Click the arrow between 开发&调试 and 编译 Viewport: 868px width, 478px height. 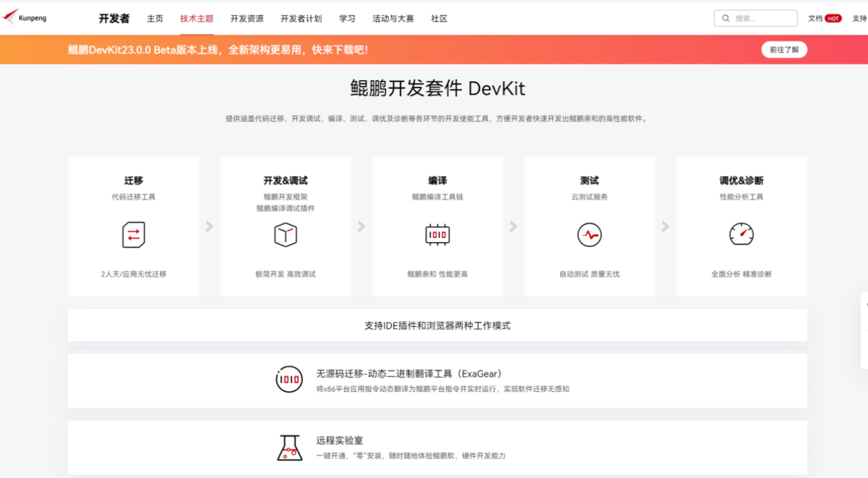pos(361,226)
